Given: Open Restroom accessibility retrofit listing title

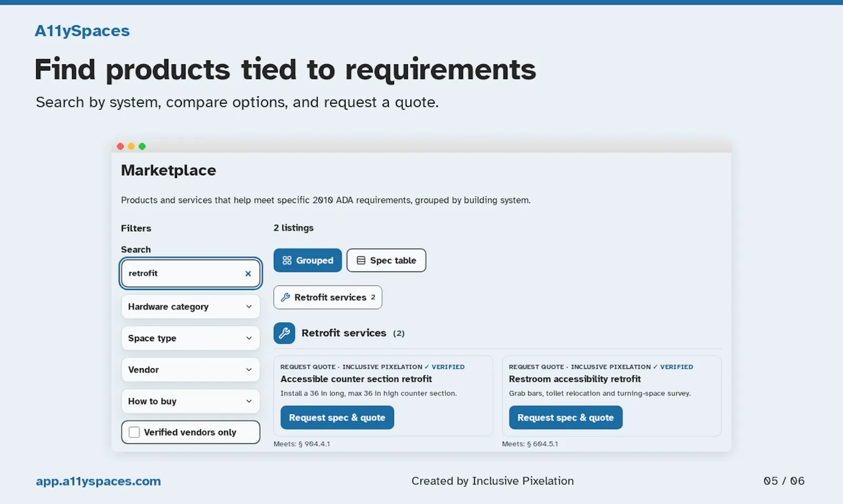Looking at the screenshot, I should 575,379.
